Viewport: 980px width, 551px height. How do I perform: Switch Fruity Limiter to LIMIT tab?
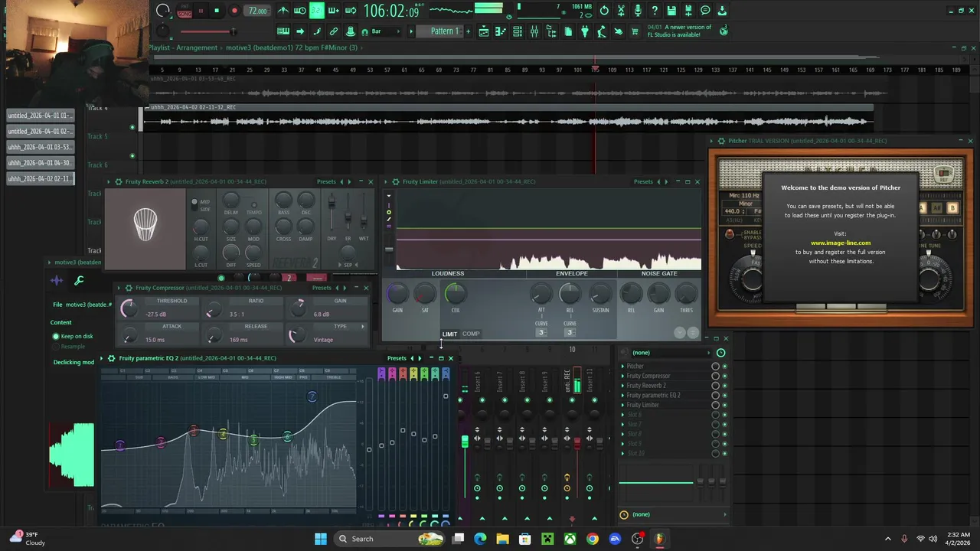click(449, 334)
